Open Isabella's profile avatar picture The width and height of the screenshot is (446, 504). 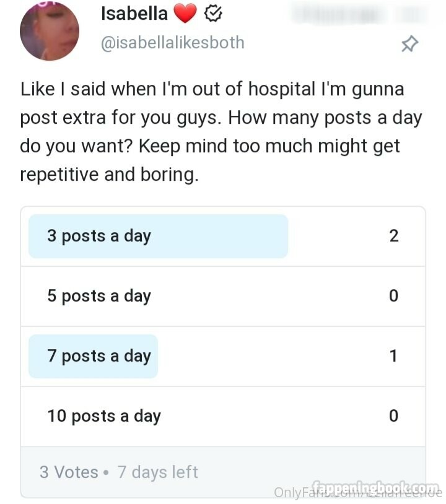pyautogui.click(x=50, y=31)
